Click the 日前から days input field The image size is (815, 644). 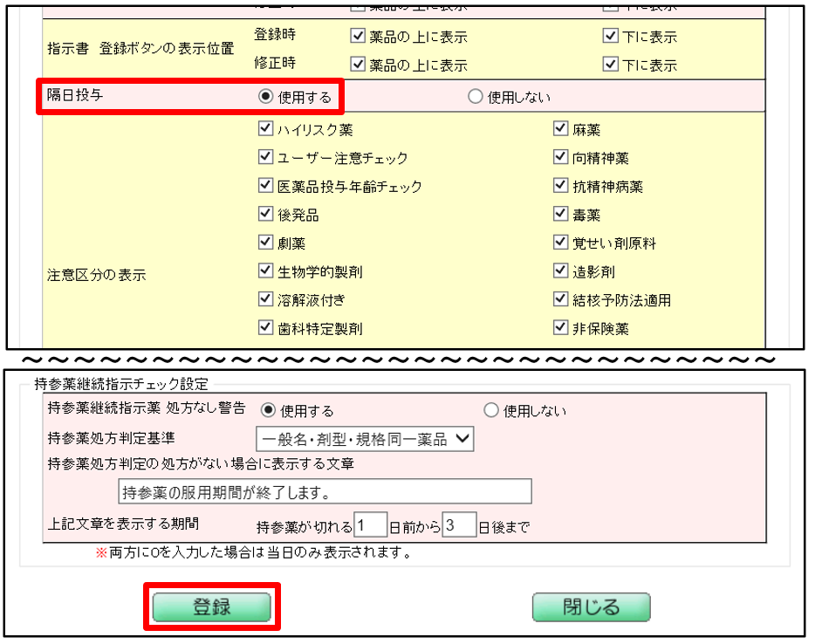coord(371,525)
